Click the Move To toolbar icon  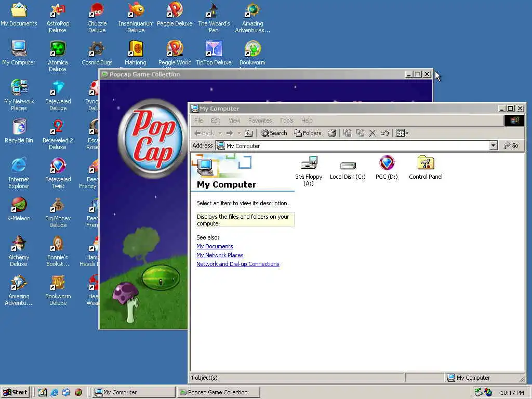click(x=347, y=133)
